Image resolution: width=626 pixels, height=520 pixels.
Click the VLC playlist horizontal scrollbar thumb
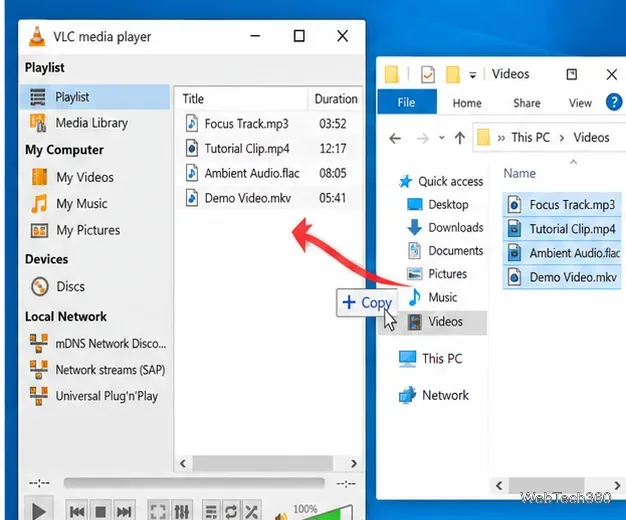[263, 463]
